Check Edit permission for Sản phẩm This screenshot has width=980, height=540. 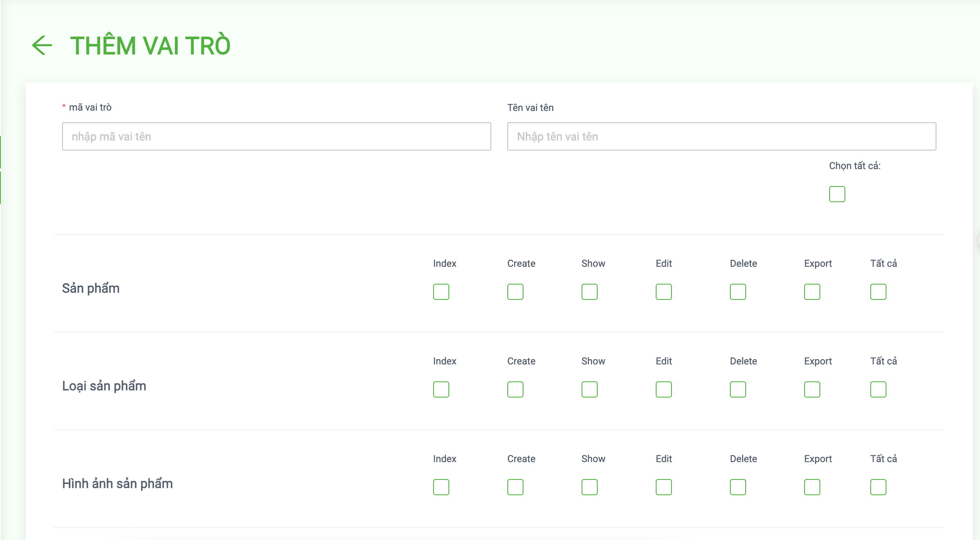[x=663, y=292]
